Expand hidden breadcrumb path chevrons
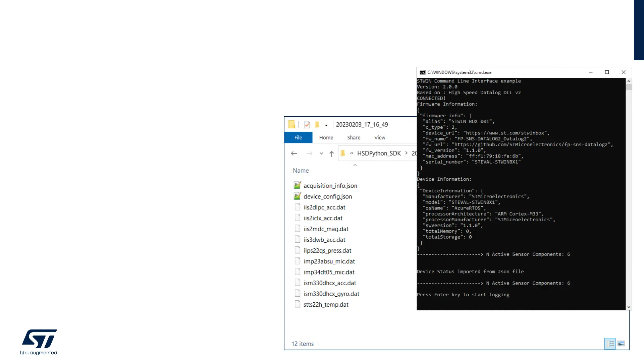This screenshot has width=644, height=362. (x=352, y=153)
